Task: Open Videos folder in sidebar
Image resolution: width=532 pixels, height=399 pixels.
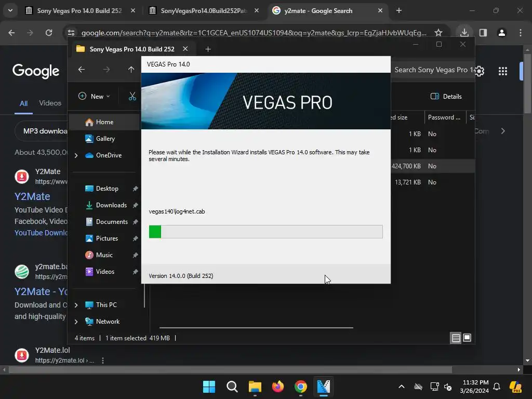Action: pyautogui.click(x=105, y=272)
